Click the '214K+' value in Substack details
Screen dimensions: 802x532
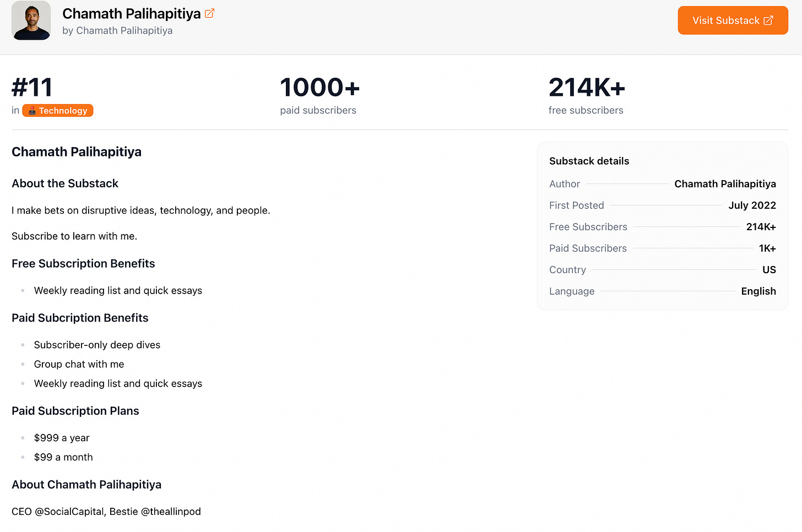click(761, 227)
